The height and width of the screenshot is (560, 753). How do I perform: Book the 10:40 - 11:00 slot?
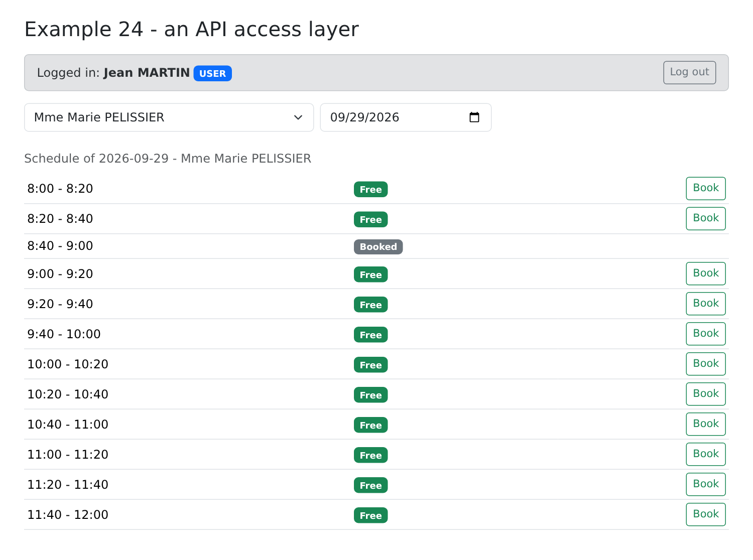705,424
